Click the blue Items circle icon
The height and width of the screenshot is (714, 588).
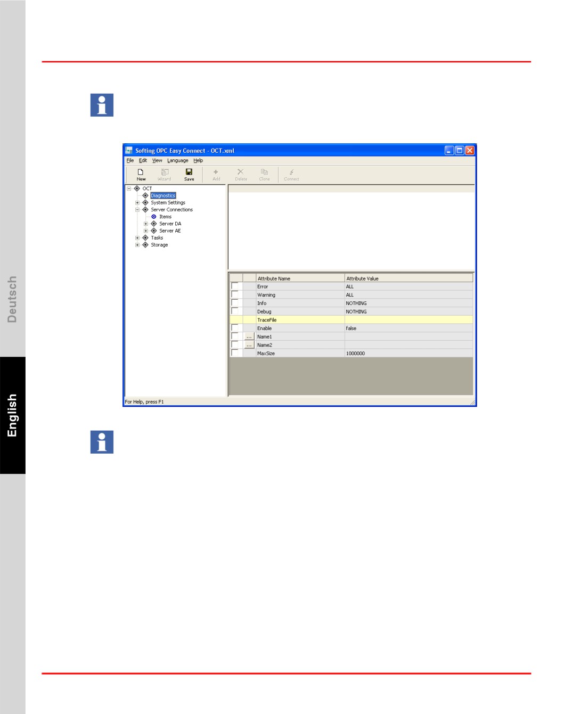154,217
